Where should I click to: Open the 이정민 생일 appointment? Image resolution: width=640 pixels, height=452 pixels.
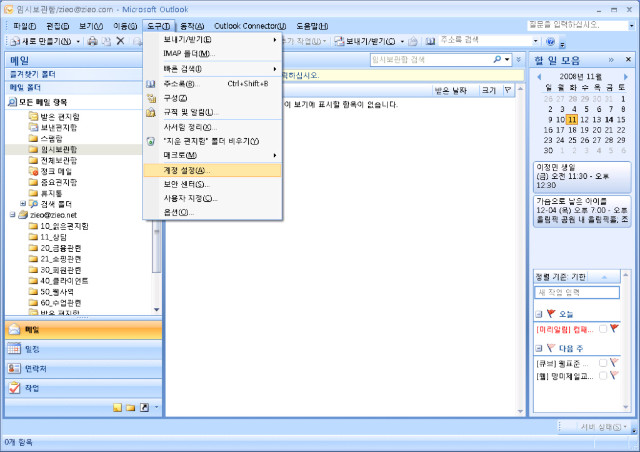[x=582, y=176]
